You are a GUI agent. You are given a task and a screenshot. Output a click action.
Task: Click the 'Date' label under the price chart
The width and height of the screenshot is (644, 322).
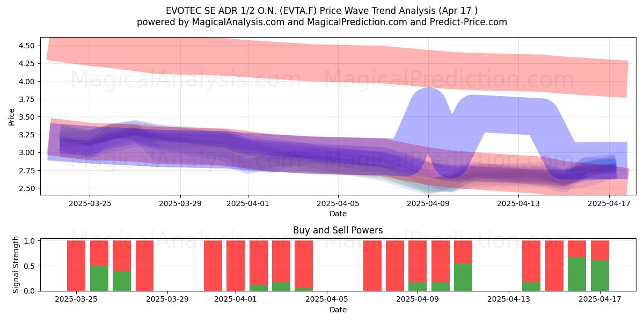(x=338, y=214)
